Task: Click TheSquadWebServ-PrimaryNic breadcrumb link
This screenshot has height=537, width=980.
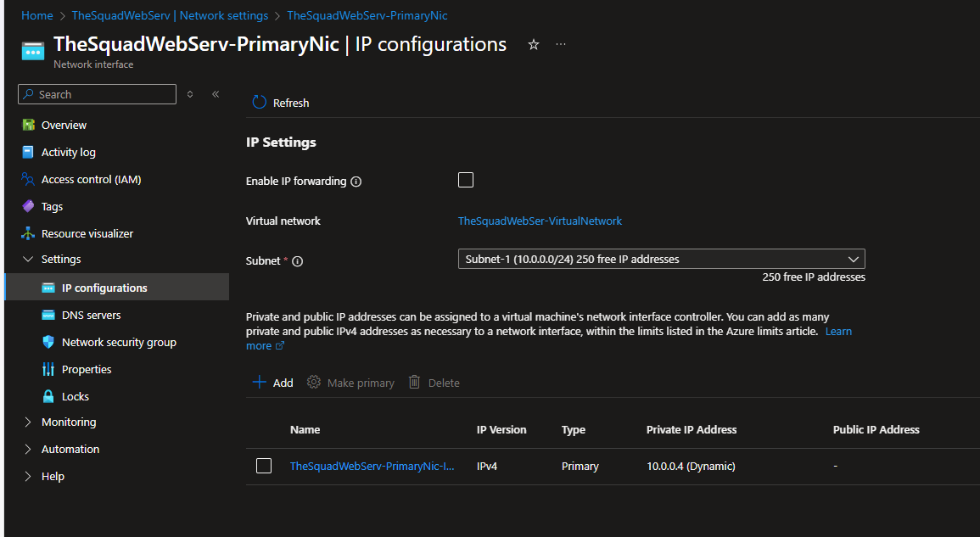Action: tap(367, 15)
